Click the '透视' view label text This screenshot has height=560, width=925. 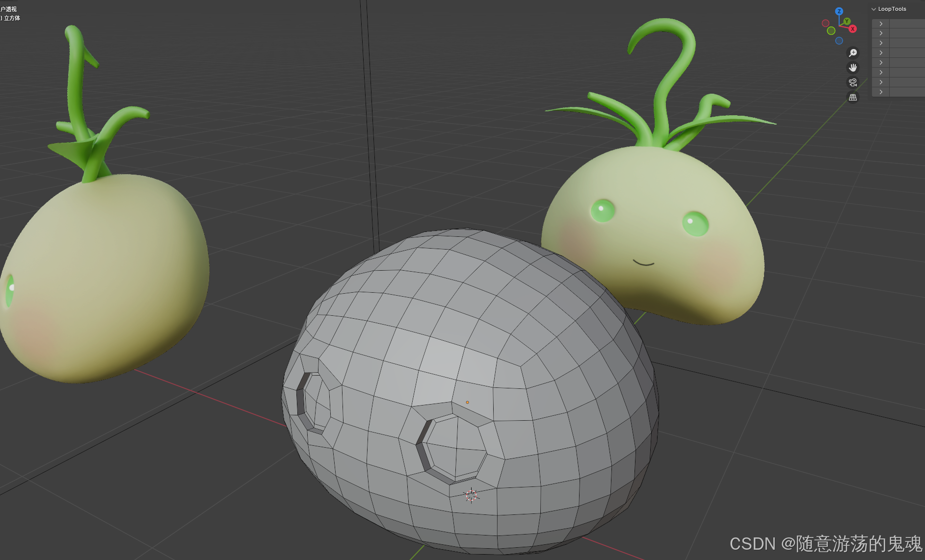pos(11,9)
